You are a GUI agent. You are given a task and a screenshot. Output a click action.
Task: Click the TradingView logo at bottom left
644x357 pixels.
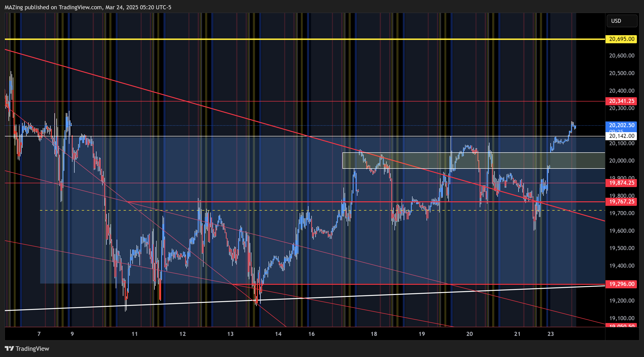27,348
